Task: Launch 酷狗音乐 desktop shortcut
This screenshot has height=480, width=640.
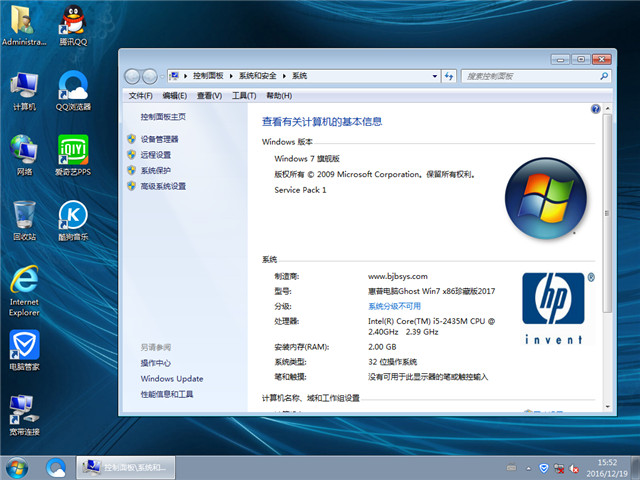Action: pos(73,220)
